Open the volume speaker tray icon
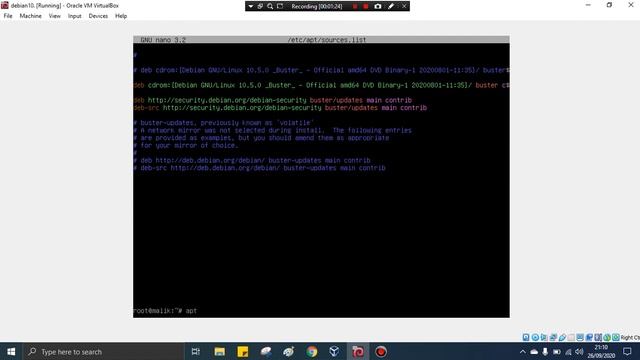Image resolution: width=640 pixels, height=360 pixels. coord(579,351)
